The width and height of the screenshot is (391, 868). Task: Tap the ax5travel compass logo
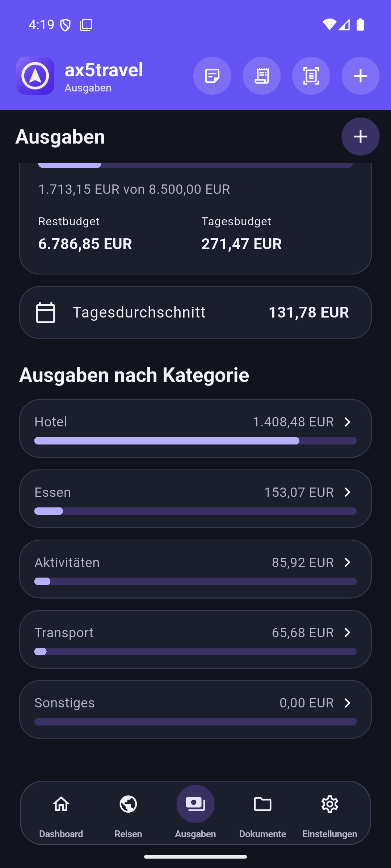point(35,76)
